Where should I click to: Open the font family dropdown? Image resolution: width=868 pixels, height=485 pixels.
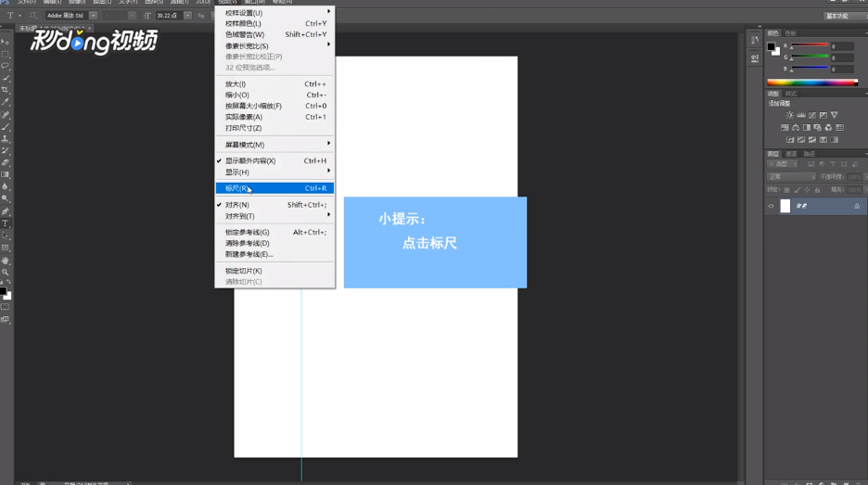tap(93, 16)
